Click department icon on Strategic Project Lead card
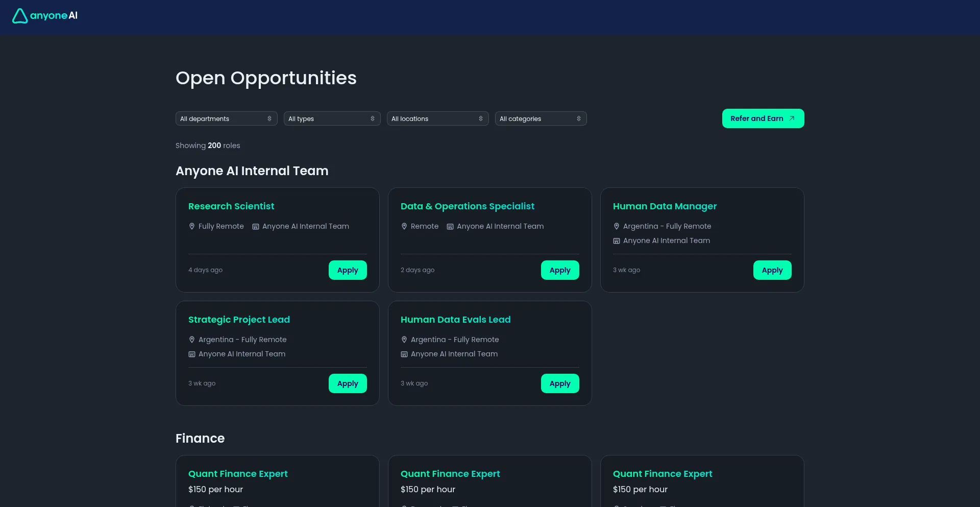The width and height of the screenshot is (980, 507). [192, 354]
